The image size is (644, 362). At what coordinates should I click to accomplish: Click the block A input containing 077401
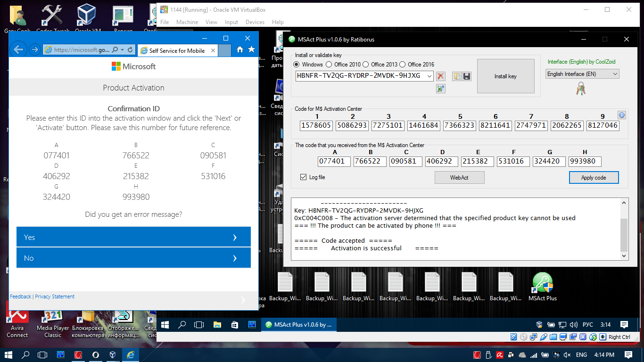tap(334, 161)
